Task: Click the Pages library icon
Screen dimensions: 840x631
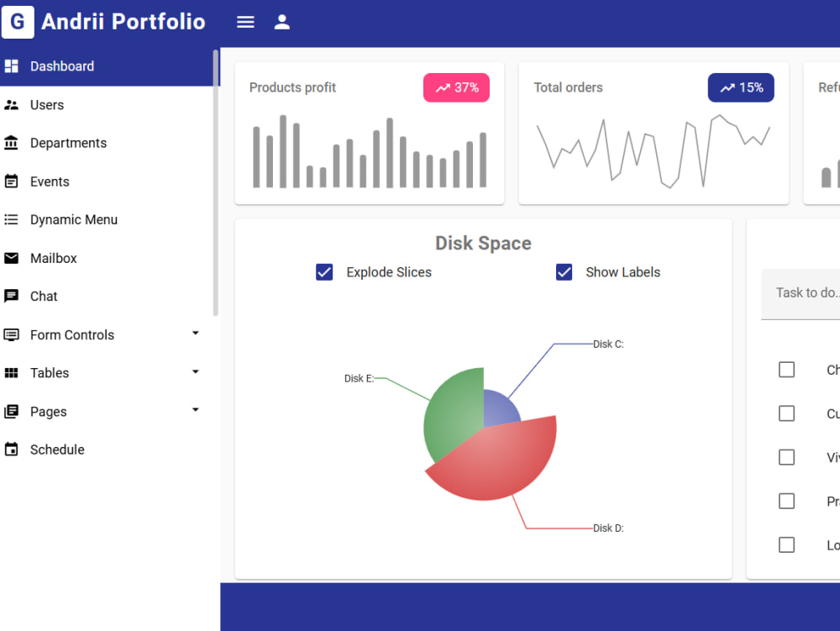Action: (x=11, y=412)
